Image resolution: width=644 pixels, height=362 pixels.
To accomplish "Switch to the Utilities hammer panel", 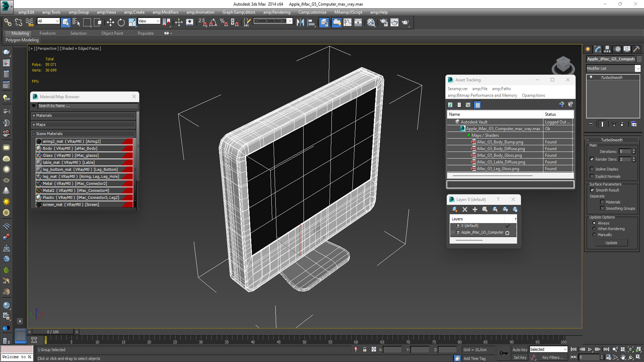I will click(637, 49).
